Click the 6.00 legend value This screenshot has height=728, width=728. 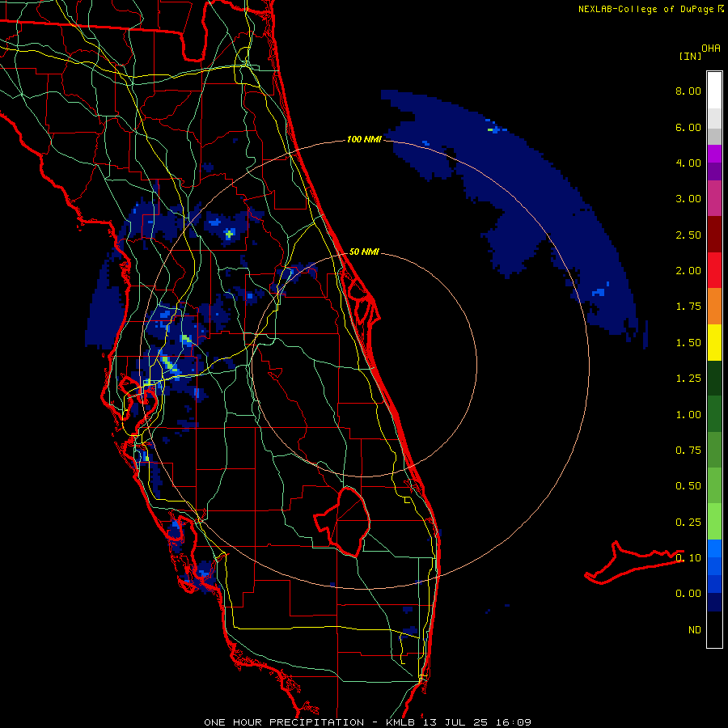[x=688, y=127]
